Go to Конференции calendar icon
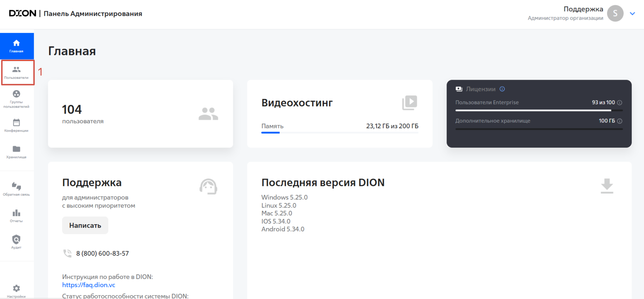 tap(16, 125)
